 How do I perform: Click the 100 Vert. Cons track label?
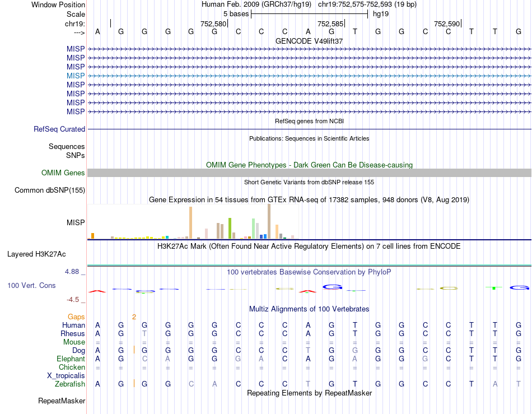click(31, 285)
